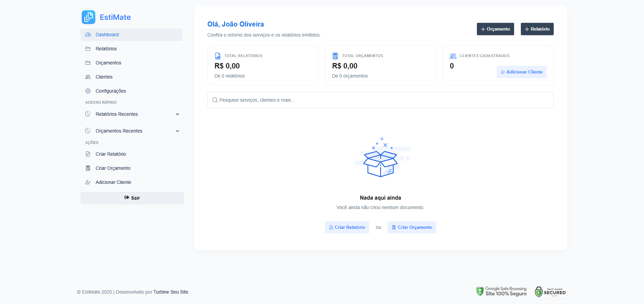This screenshot has width=644, height=304.
Task: Click the Criar Orçamento calculator icon in sidebar
Action: click(x=88, y=168)
